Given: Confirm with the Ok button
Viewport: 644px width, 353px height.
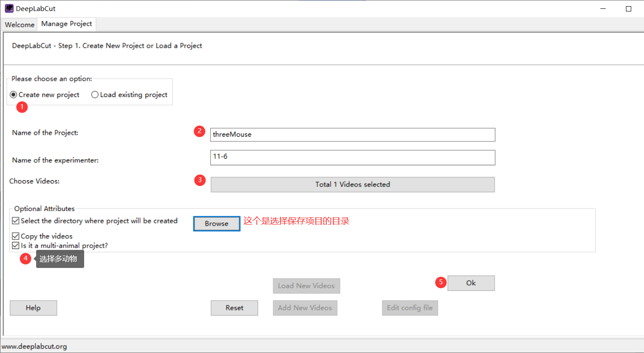Looking at the screenshot, I should (471, 283).
